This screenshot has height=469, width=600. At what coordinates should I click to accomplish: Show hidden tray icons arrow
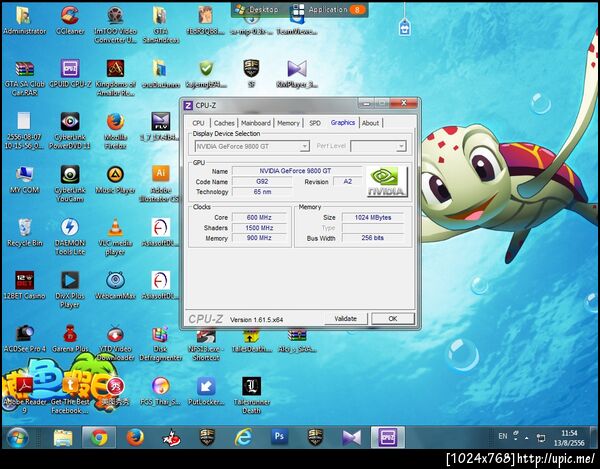coord(527,438)
